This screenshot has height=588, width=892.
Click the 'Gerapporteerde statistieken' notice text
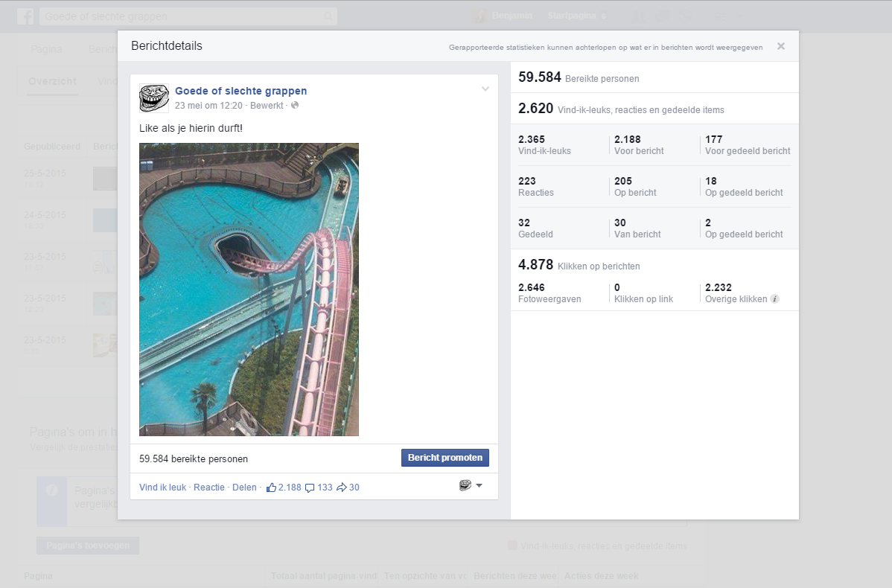pyautogui.click(x=606, y=47)
